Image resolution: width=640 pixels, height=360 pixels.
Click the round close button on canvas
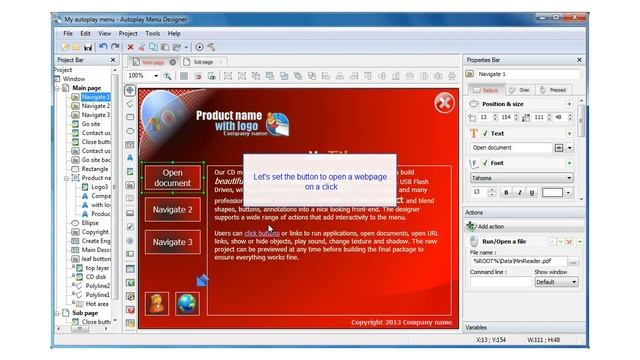point(444,103)
